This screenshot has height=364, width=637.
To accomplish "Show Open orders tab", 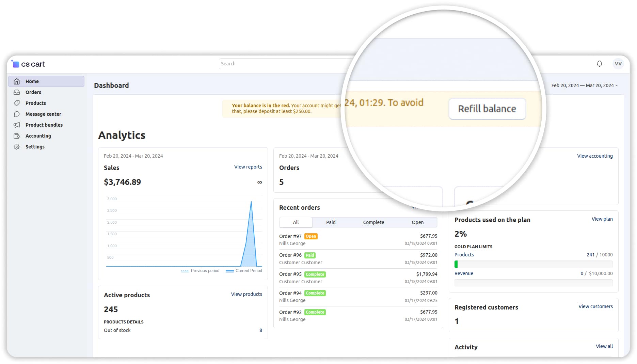I will coord(417,222).
